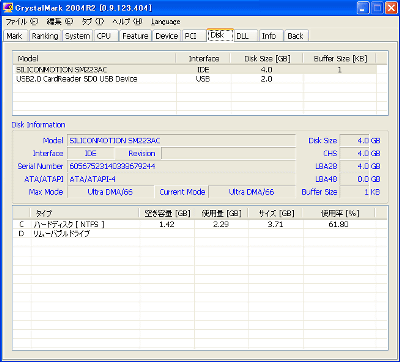Click the Disk Information group label
The image size is (400, 362).
[38, 125]
